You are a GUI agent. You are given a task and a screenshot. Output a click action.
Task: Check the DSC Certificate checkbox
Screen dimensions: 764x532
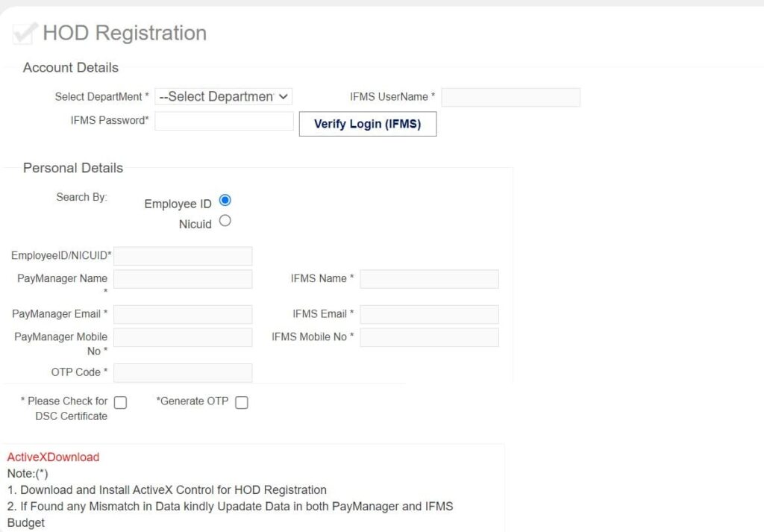coord(120,402)
